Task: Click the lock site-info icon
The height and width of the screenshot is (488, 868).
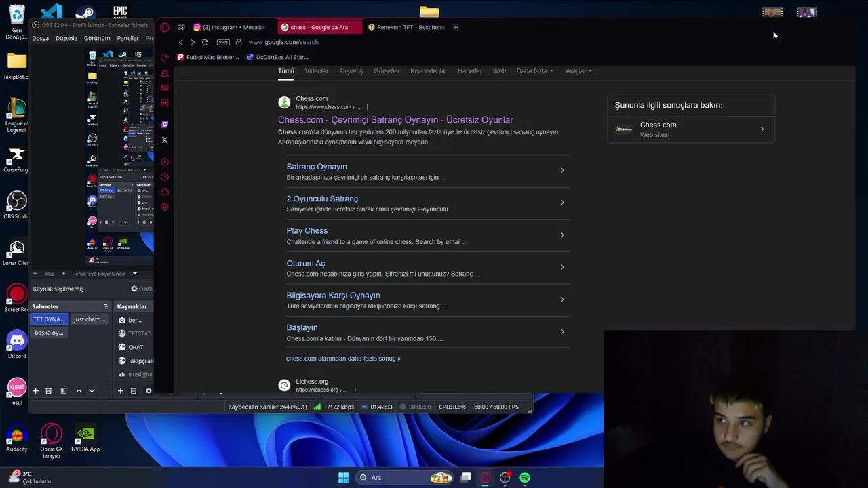Action: [x=239, y=42]
